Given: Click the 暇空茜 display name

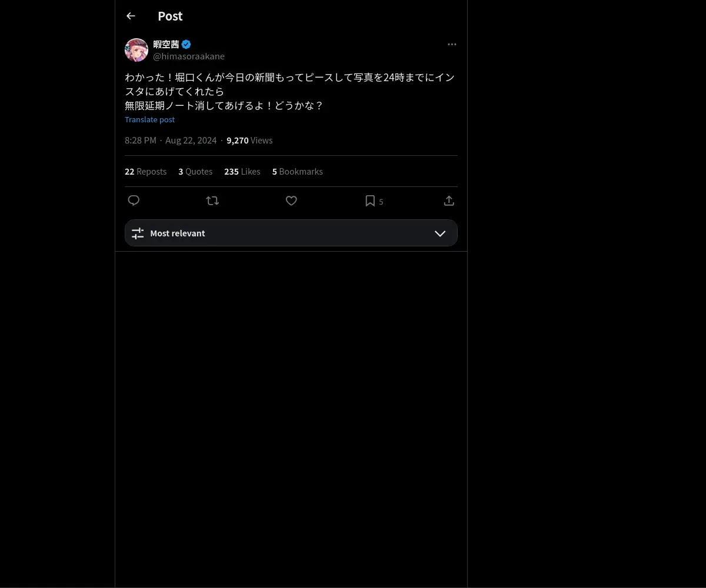Looking at the screenshot, I should click(x=166, y=44).
